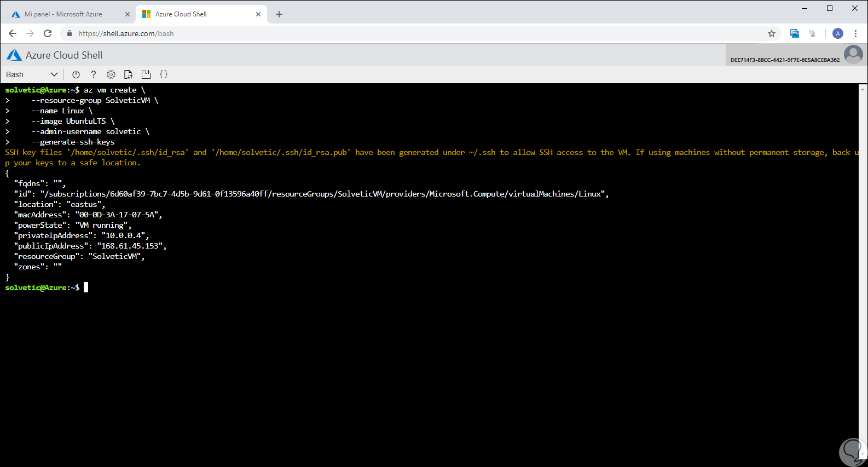Maximize the browser window
This screenshot has height=467, width=868.
point(830,8)
